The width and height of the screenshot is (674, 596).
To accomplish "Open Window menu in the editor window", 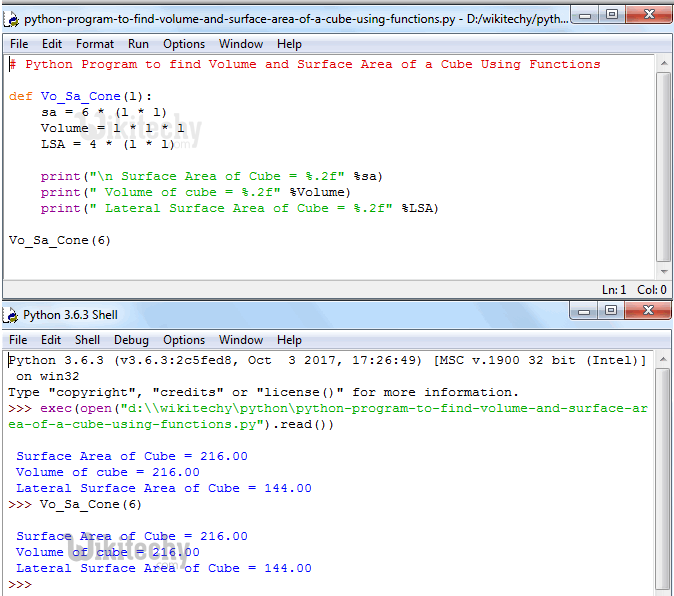I will [x=241, y=44].
